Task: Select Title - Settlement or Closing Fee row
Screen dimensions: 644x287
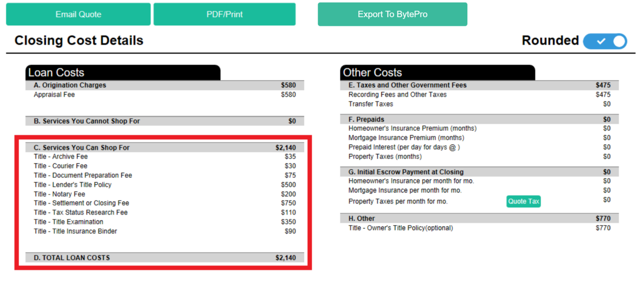Action: tap(165, 203)
